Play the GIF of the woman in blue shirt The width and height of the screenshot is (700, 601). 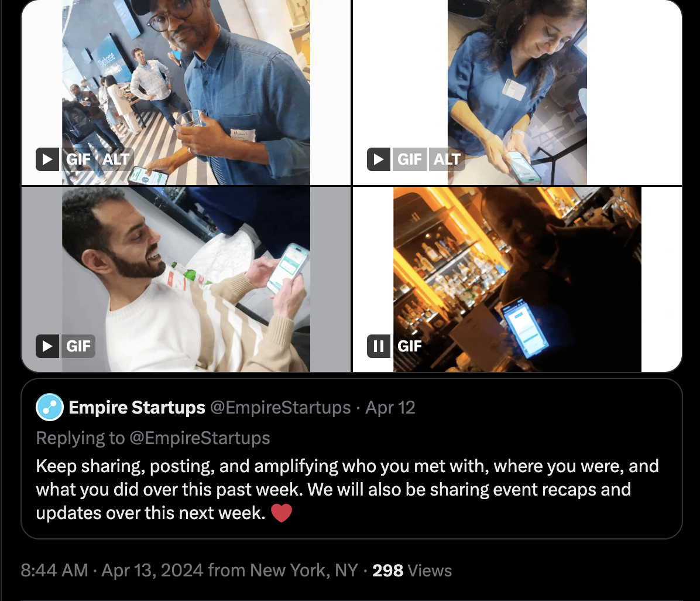[x=379, y=159]
